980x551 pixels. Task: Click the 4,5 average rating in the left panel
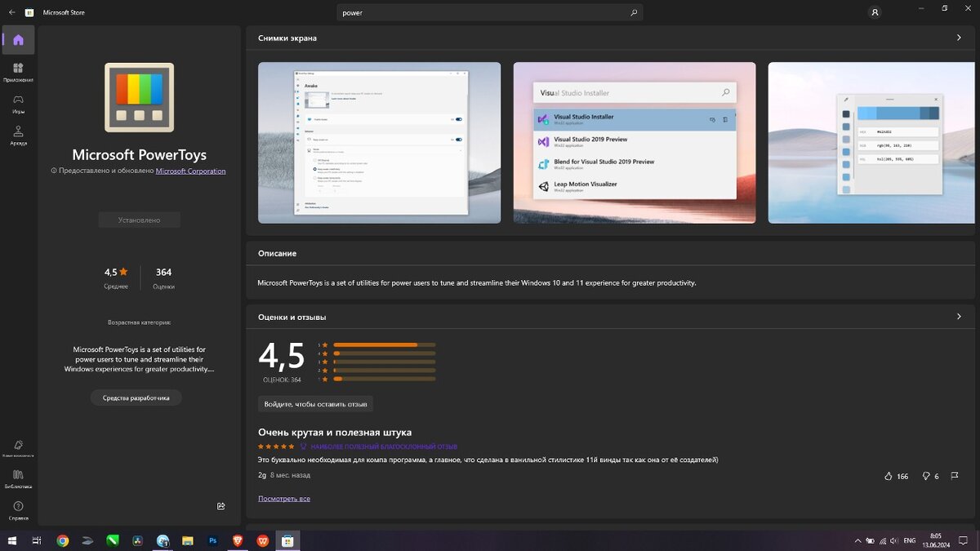coord(116,272)
